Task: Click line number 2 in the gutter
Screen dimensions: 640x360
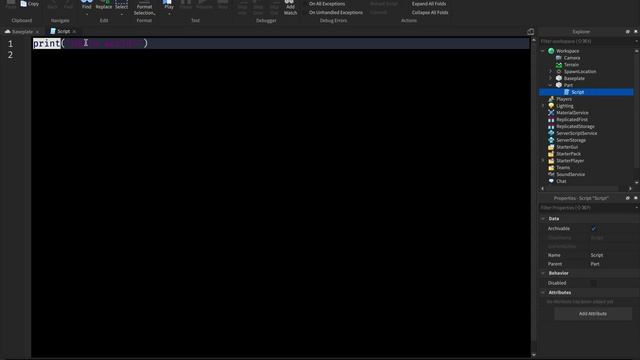Action: pos(11,55)
